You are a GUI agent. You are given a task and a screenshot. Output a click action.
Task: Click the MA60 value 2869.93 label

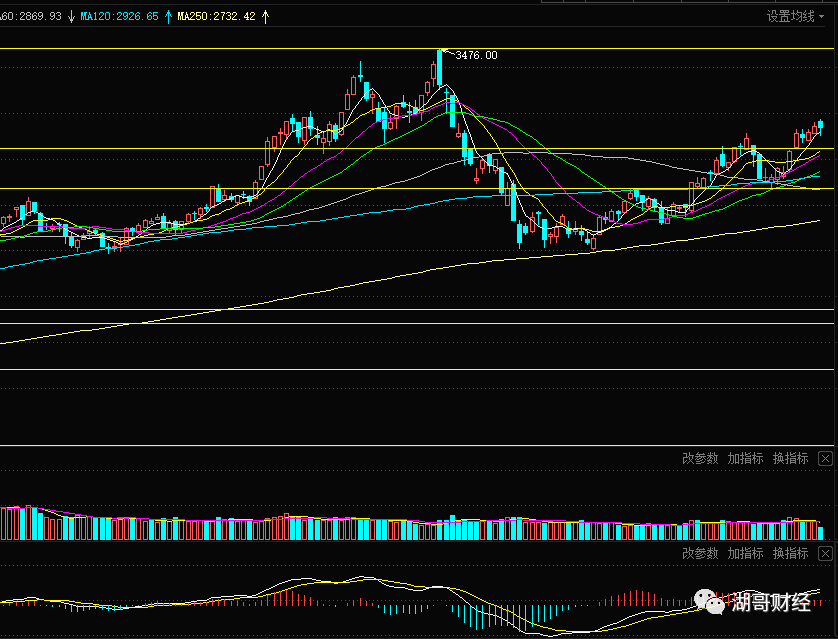pyautogui.click(x=31, y=17)
